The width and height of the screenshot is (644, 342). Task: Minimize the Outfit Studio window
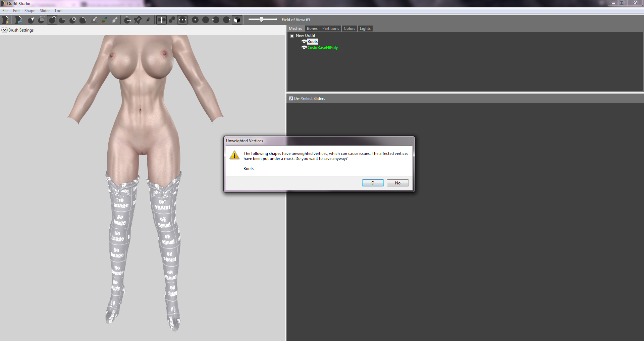613,3
